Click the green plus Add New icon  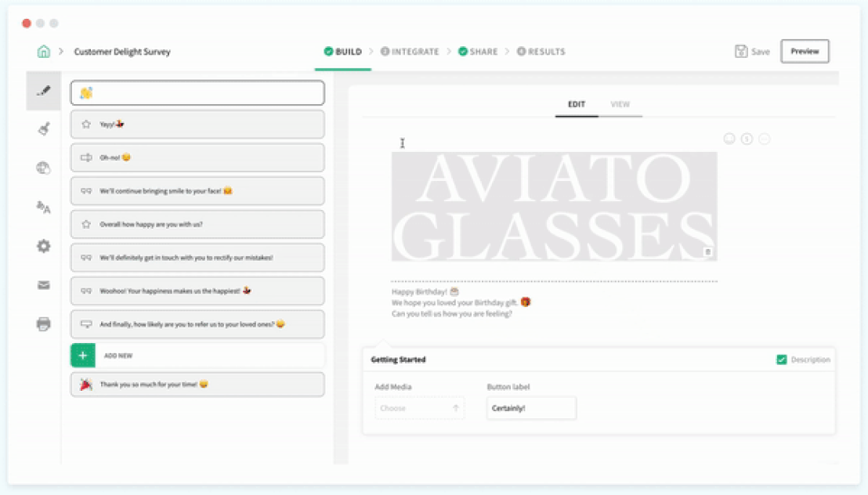[82, 356]
